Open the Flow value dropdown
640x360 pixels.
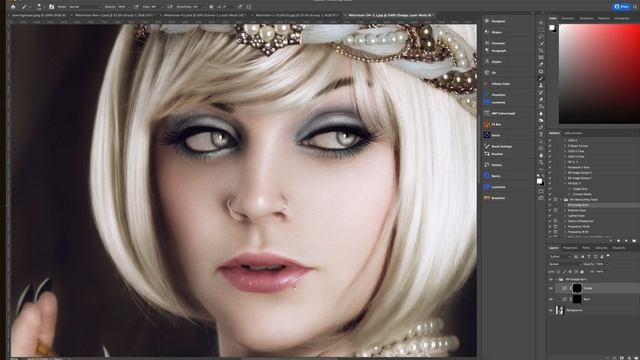pyautogui.click(x=156, y=7)
